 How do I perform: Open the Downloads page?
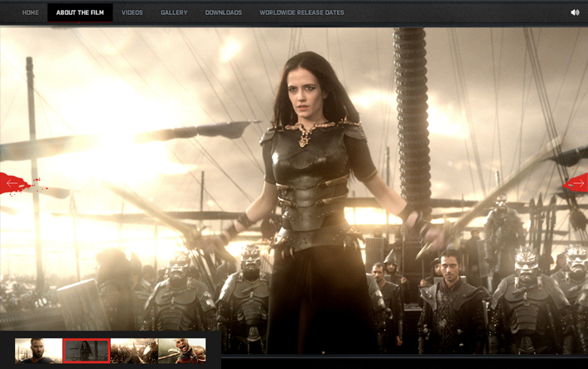224,12
